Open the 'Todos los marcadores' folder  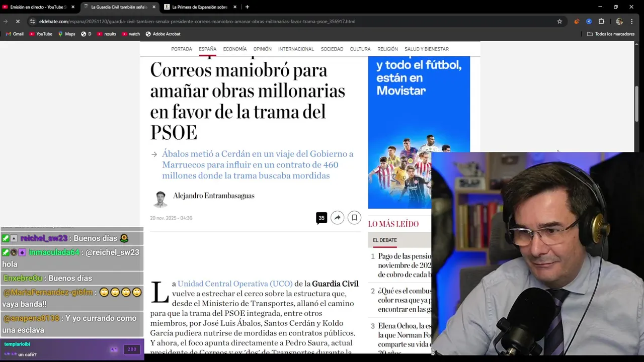pyautogui.click(x=611, y=34)
